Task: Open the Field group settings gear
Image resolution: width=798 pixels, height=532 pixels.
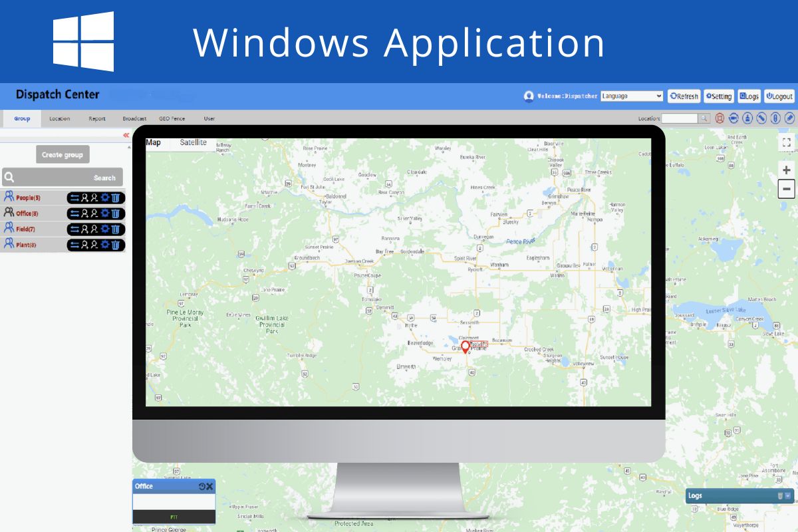Action: pos(105,229)
